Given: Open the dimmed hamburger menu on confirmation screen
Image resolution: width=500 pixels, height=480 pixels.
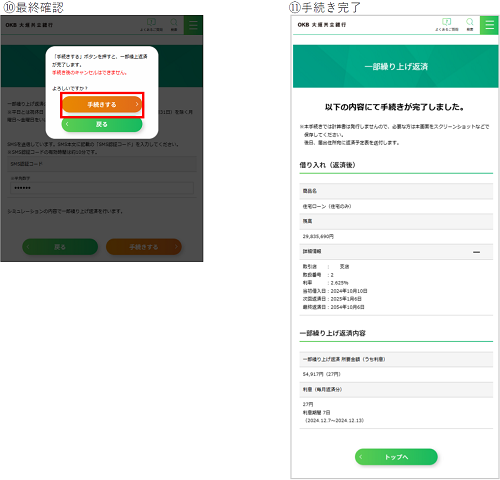Looking at the screenshot, I should 193,25.
